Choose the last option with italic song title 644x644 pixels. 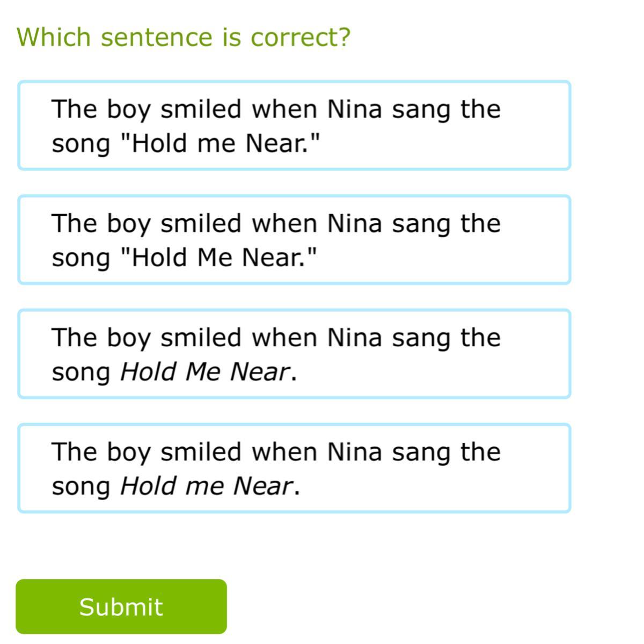294,468
